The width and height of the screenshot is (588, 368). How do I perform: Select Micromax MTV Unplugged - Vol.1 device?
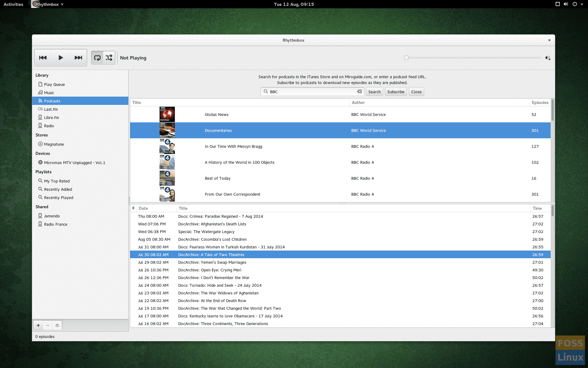coord(80,163)
